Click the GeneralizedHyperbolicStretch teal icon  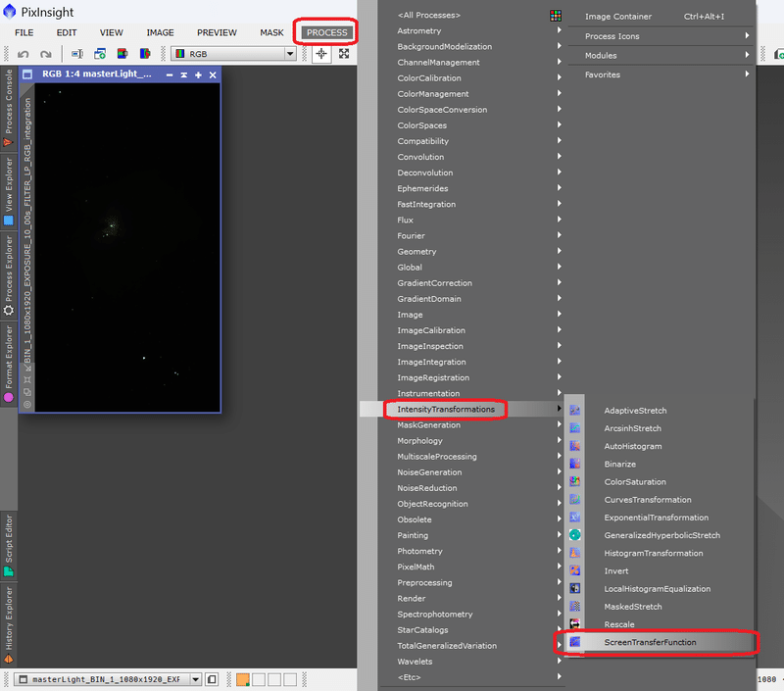coord(575,535)
